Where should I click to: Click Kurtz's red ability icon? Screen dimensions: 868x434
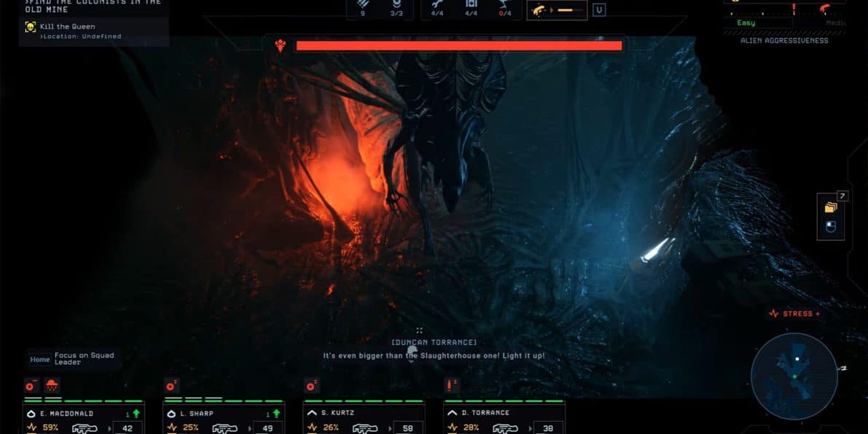pos(312,385)
